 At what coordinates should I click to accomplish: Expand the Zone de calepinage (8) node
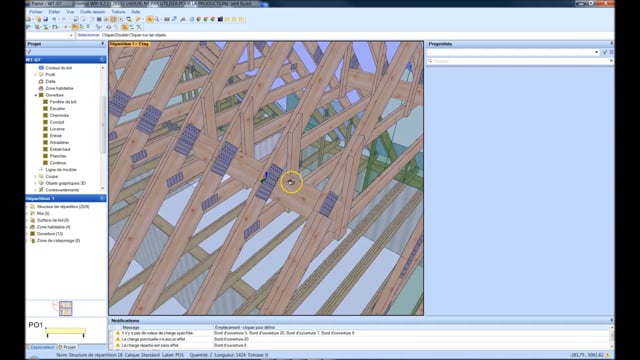(x=27, y=240)
